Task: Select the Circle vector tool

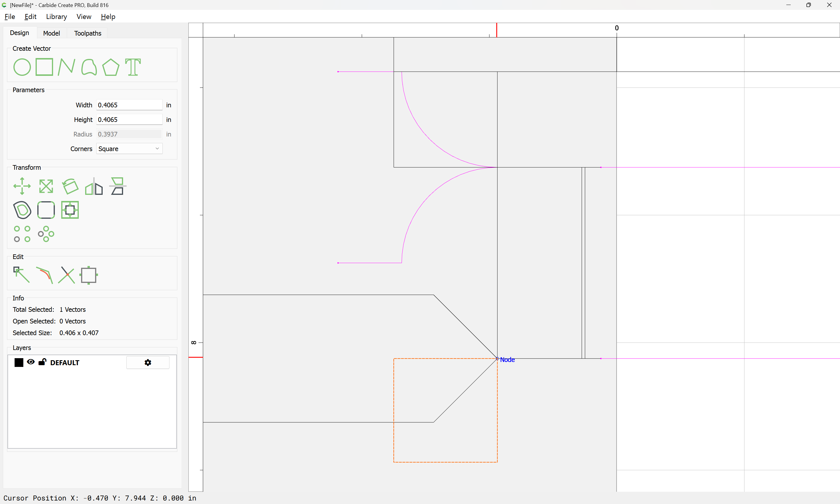Action: (x=22, y=67)
